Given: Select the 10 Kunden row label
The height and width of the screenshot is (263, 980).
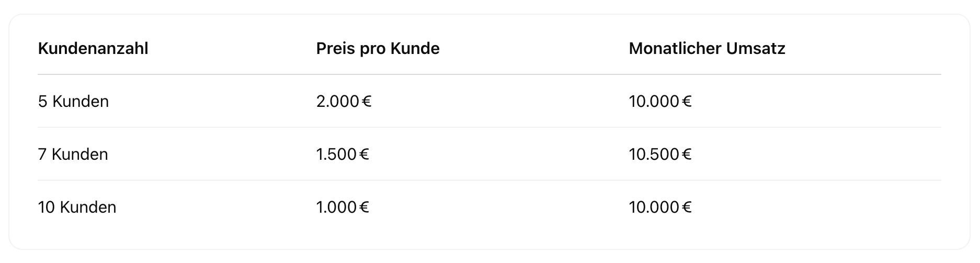Looking at the screenshot, I should 77,207.
